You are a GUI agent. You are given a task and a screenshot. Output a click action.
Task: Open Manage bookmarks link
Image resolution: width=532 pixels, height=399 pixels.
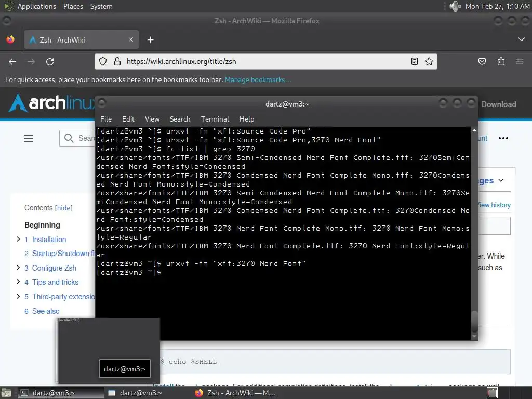pos(258,79)
